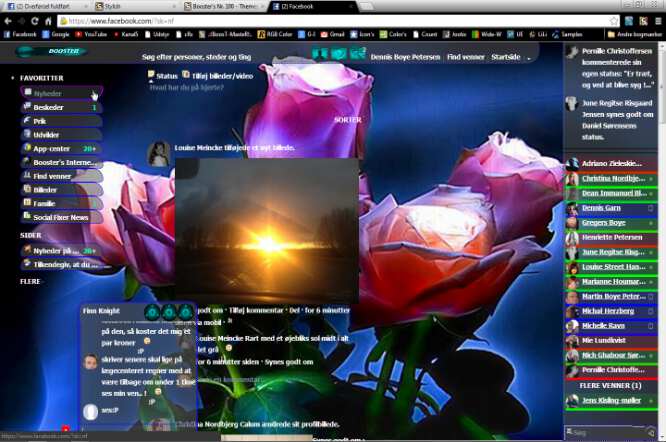Open Nyheder in Favoritter
The image size is (666, 442).
point(62,93)
